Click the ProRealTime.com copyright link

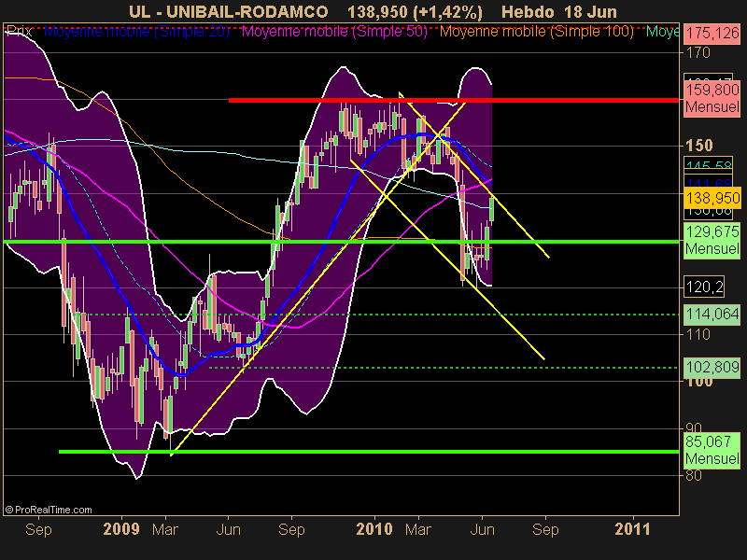49,510
